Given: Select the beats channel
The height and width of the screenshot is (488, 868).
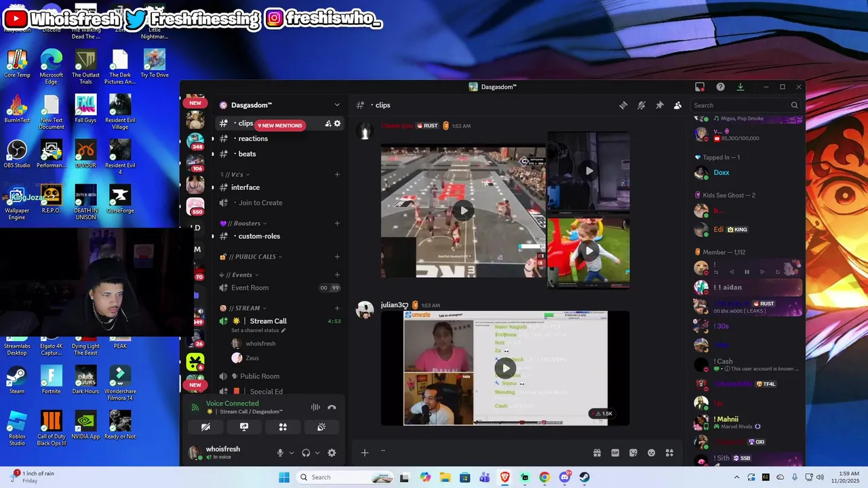Looking at the screenshot, I should pyautogui.click(x=279, y=154).
